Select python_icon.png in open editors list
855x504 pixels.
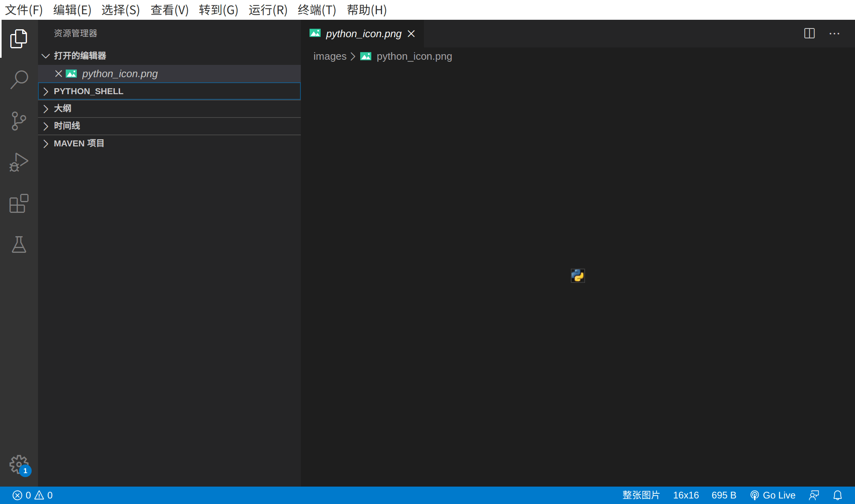point(169,74)
